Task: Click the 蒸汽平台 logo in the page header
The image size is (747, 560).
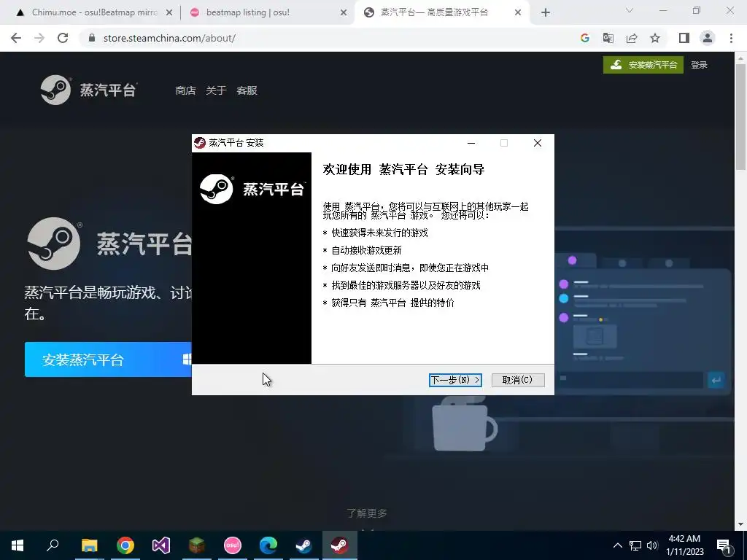Action: tap(88, 90)
